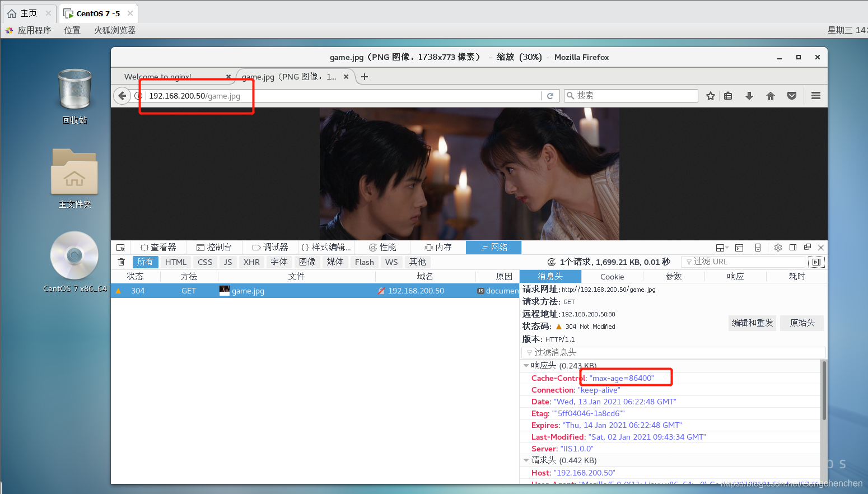Open the Style Editor (样式编辑) tab
Image resolution: width=868 pixels, height=494 pixels.
(326, 248)
